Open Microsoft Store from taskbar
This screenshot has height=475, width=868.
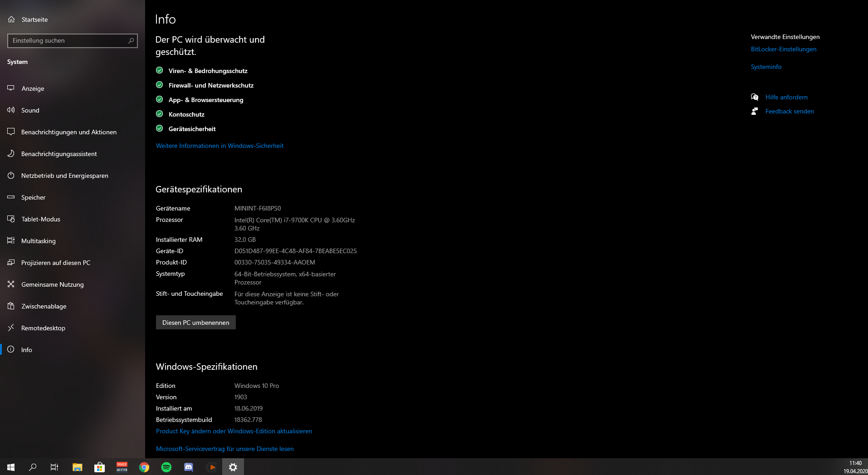(x=99, y=467)
